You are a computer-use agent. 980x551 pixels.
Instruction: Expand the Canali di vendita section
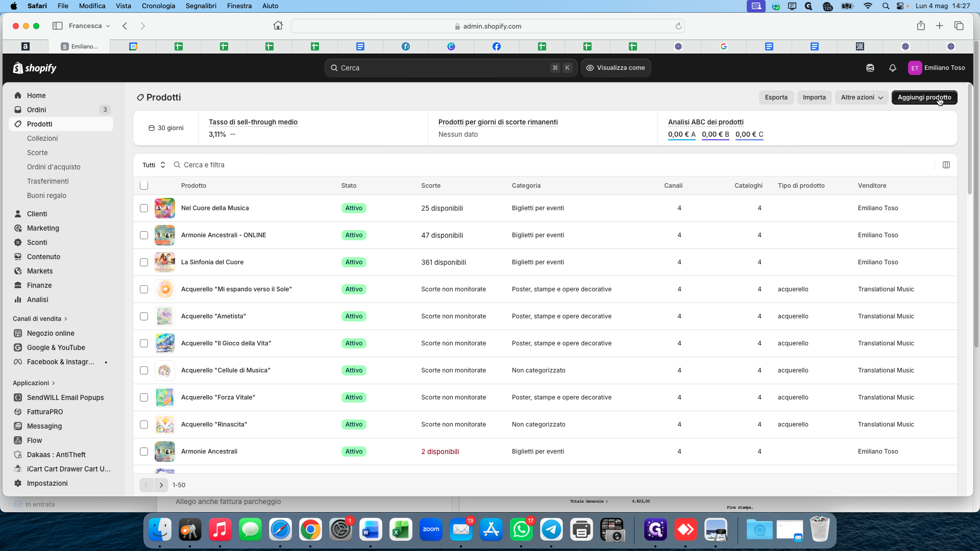(40, 319)
